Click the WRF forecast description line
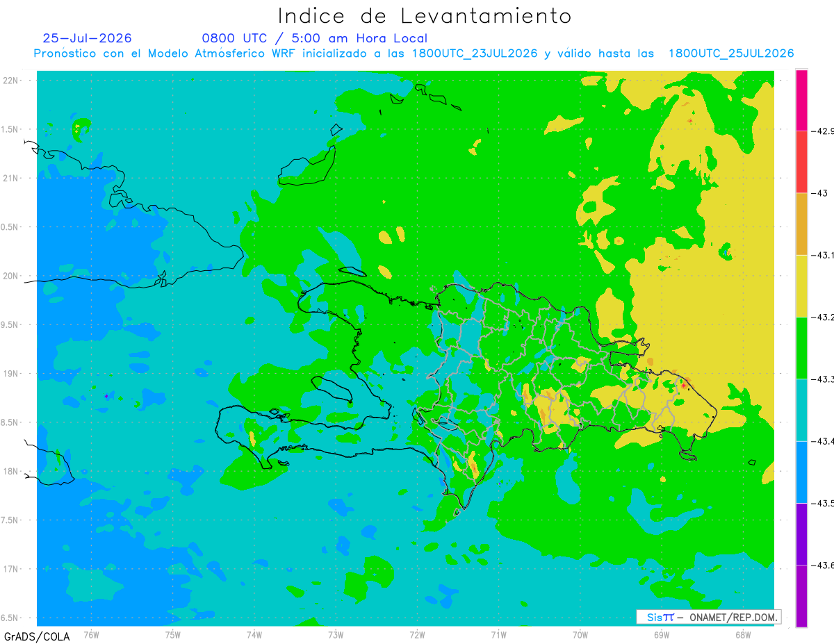The width and height of the screenshot is (834, 644). coord(414,53)
